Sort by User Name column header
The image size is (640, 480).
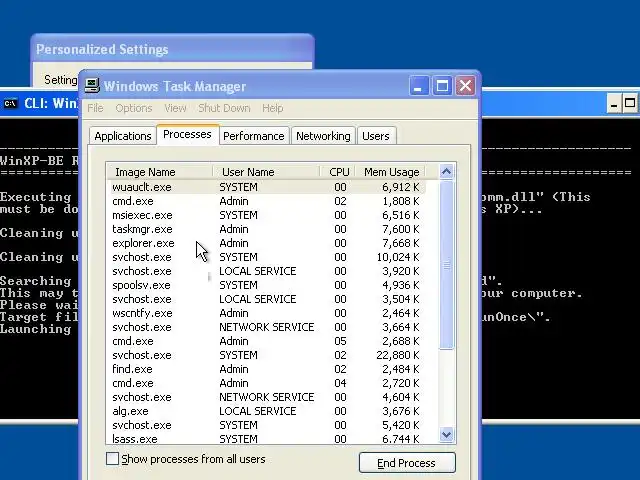(266, 172)
